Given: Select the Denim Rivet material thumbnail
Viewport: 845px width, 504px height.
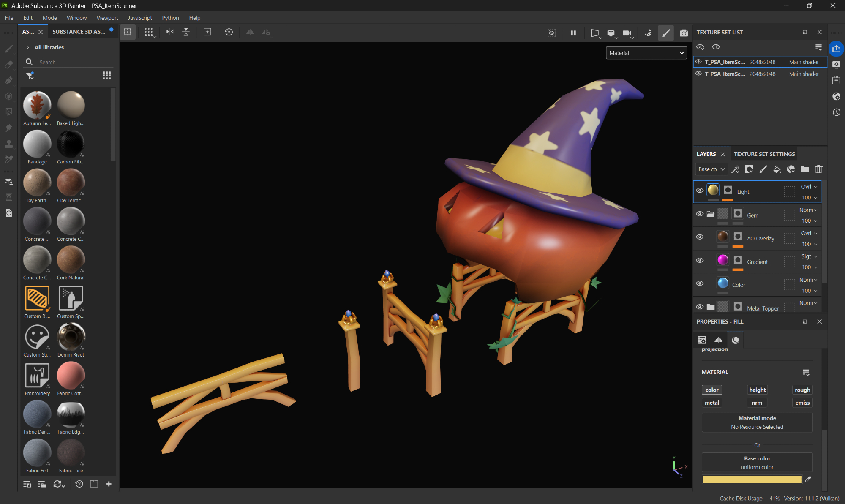Looking at the screenshot, I should click(x=71, y=337).
